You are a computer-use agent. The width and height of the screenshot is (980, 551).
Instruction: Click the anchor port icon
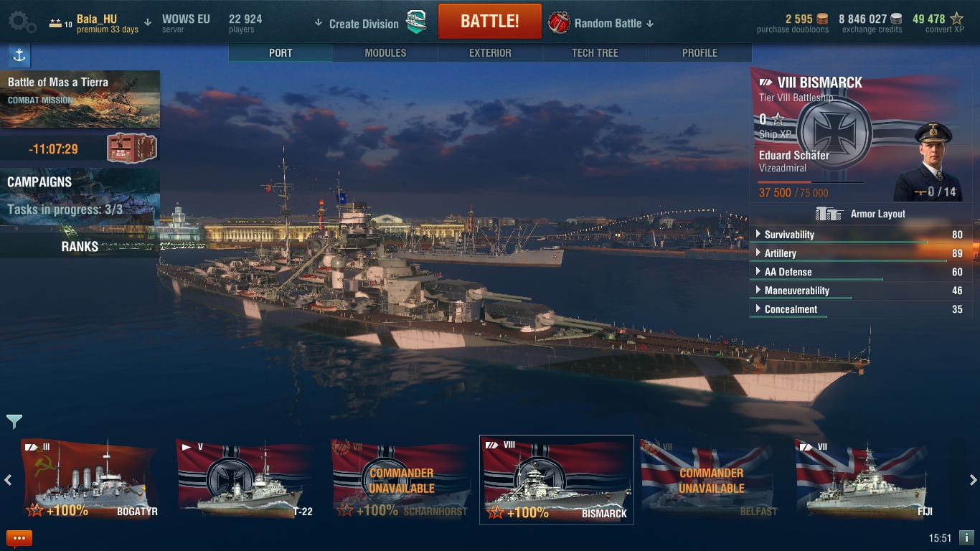click(19, 56)
